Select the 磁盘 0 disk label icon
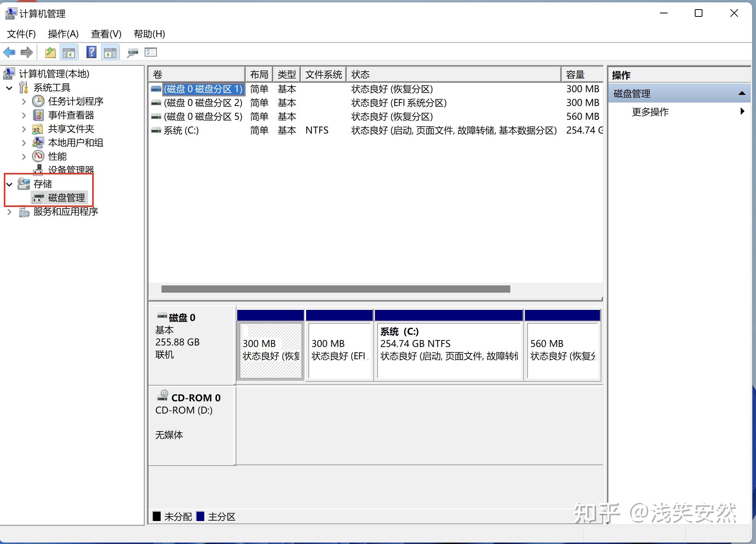Screen dimensions: 756x544 [x=162, y=316]
